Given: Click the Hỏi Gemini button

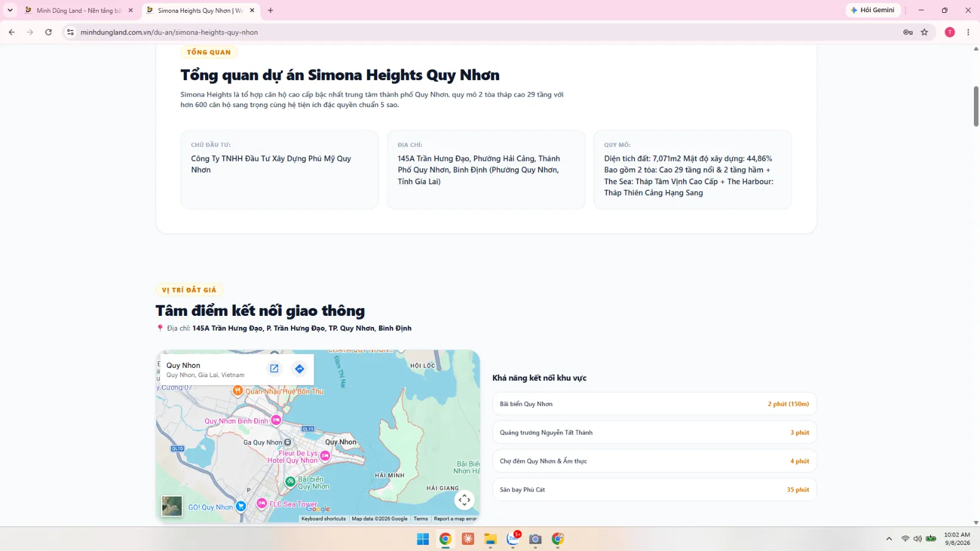Looking at the screenshot, I should point(872,10).
